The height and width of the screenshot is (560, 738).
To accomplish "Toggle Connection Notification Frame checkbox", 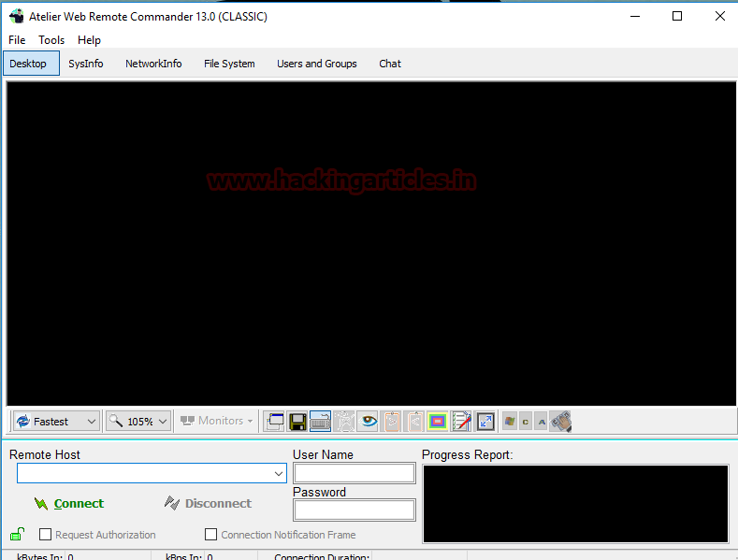I will [211, 535].
